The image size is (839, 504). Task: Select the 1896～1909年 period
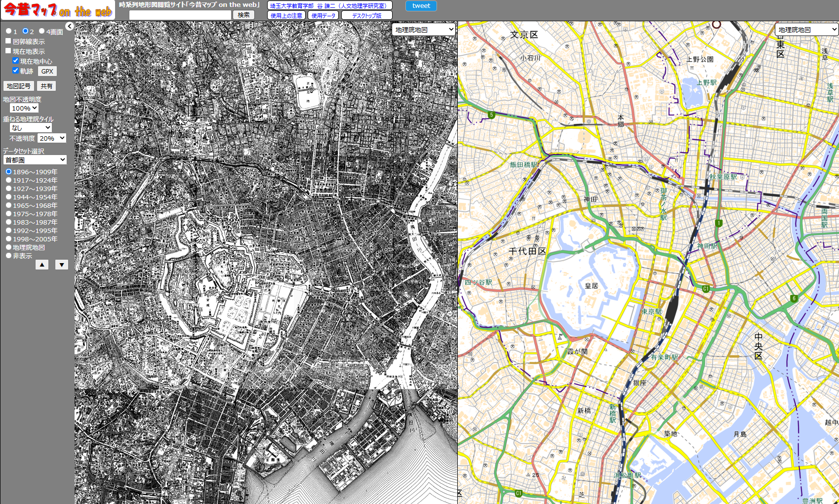(8, 171)
